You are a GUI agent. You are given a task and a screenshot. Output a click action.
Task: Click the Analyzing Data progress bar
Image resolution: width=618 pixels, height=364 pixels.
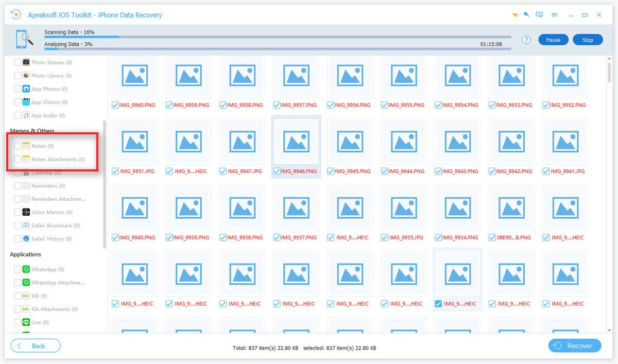(278, 49)
